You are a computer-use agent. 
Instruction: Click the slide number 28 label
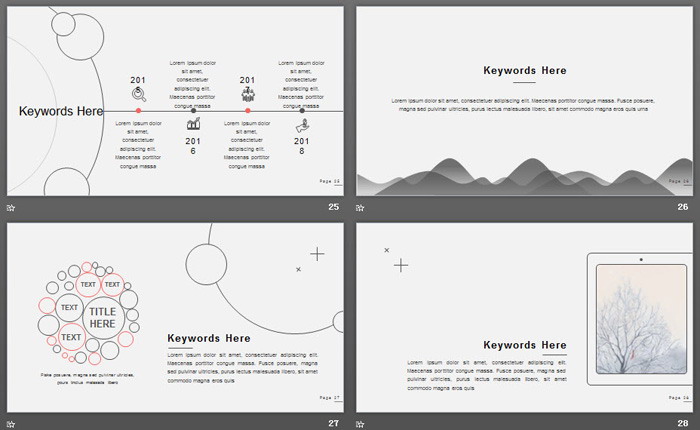click(683, 423)
